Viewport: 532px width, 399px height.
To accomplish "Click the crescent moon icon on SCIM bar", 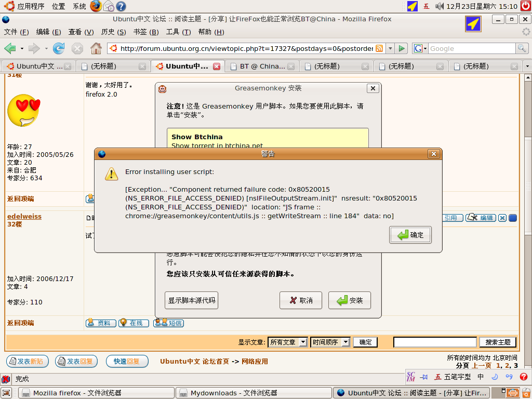I will tap(495, 377).
